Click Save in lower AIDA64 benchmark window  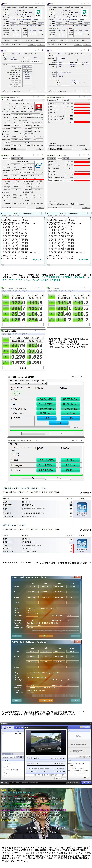tap(17, 701)
